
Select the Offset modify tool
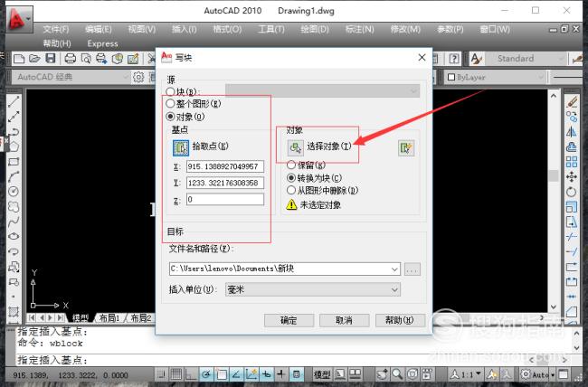(x=572, y=146)
